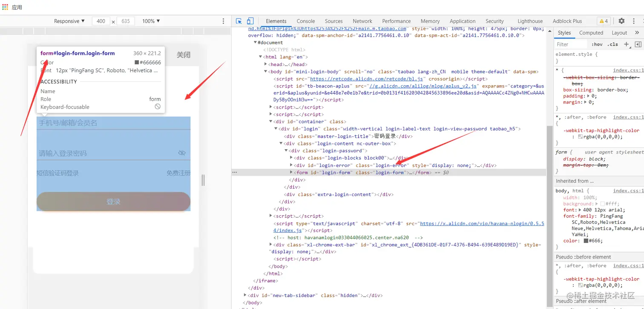Collapse the login-password div node
644x309 pixels.
click(x=286, y=150)
